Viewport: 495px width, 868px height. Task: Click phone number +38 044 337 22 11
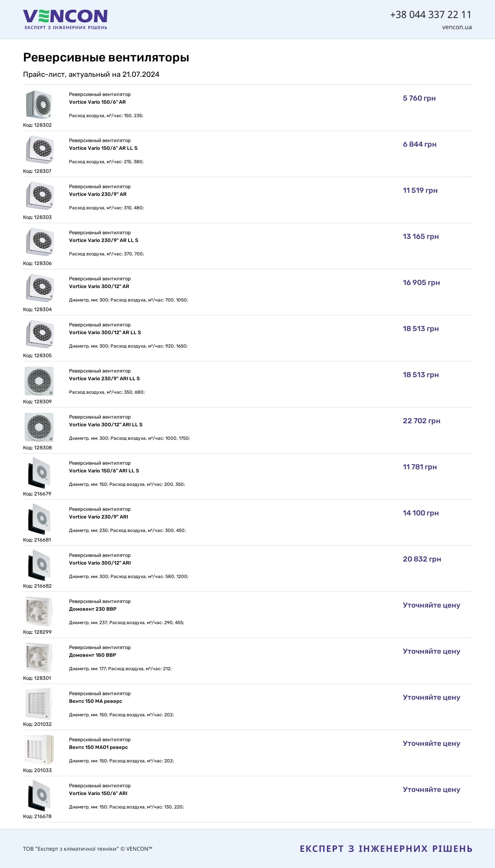431,15
